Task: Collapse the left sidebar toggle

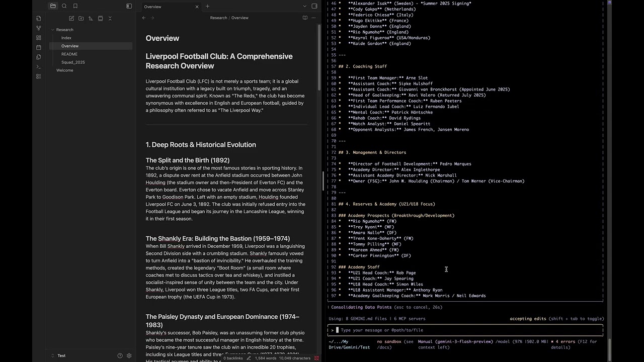Action: pos(129,6)
